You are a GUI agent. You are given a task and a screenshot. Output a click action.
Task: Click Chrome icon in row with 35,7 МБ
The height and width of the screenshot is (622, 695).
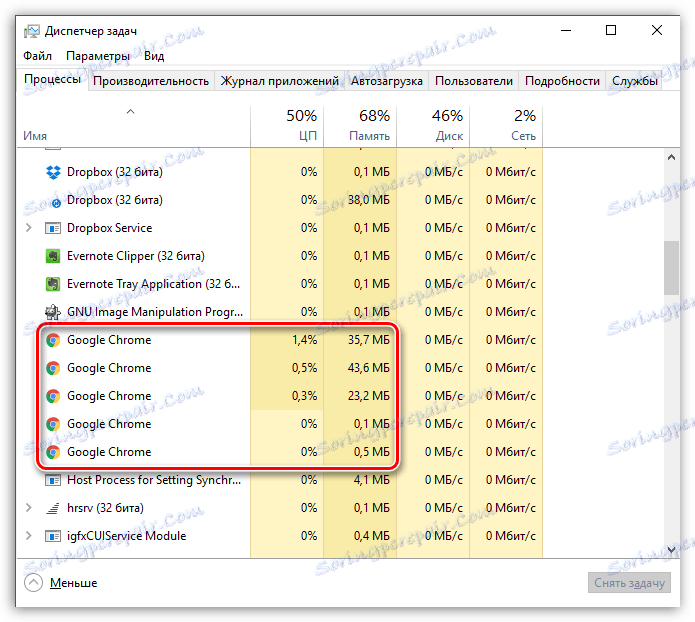[53, 340]
